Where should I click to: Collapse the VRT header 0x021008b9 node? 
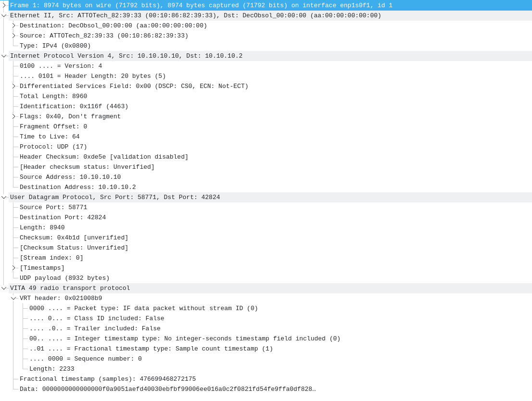14,298
